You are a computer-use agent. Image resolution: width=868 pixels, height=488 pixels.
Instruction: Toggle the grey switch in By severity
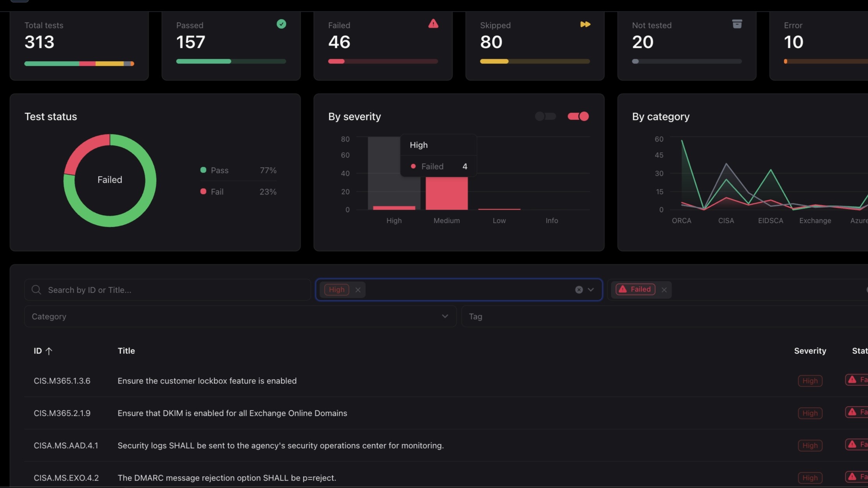point(545,116)
